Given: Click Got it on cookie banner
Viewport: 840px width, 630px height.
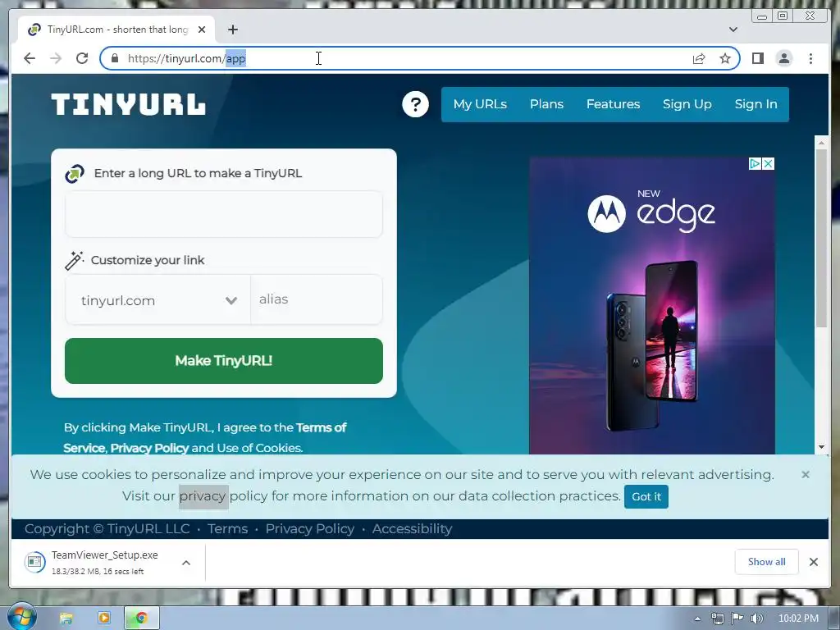Looking at the screenshot, I should click(646, 496).
